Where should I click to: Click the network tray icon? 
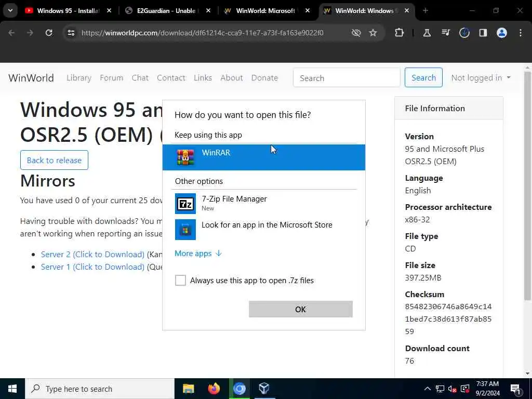440,389
